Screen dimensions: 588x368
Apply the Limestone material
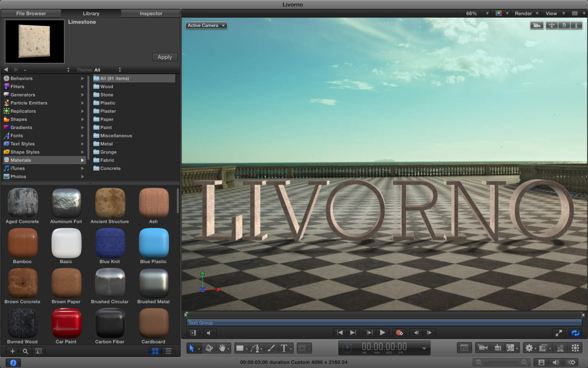tap(164, 57)
